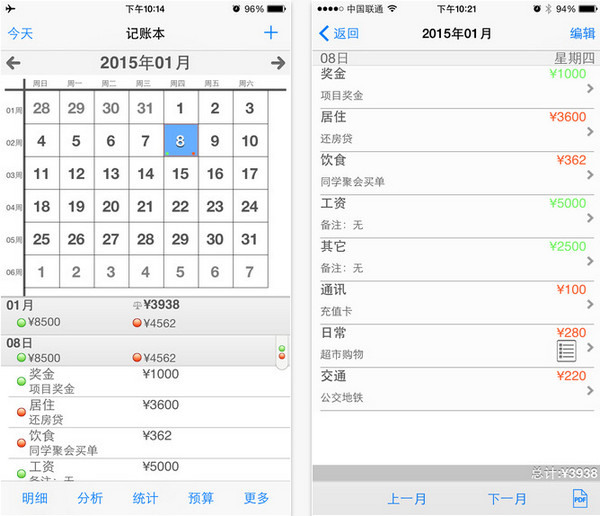Switch to the 预算 tab
Viewport: 600px width, 516px height.
pyautogui.click(x=201, y=498)
